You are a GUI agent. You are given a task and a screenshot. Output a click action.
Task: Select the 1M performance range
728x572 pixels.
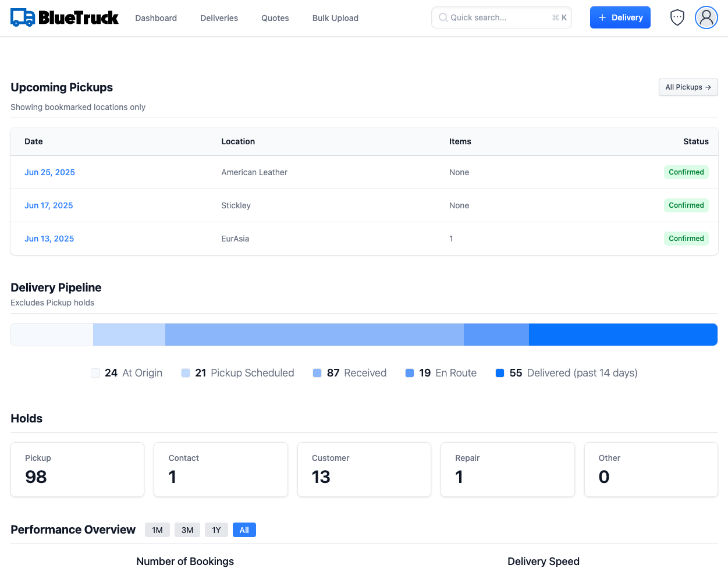click(157, 530)
